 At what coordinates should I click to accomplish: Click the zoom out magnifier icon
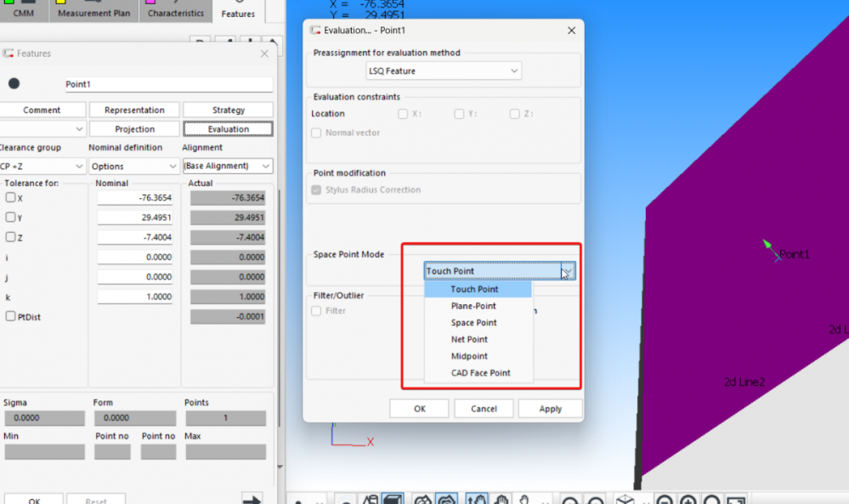tap(665, 500)
